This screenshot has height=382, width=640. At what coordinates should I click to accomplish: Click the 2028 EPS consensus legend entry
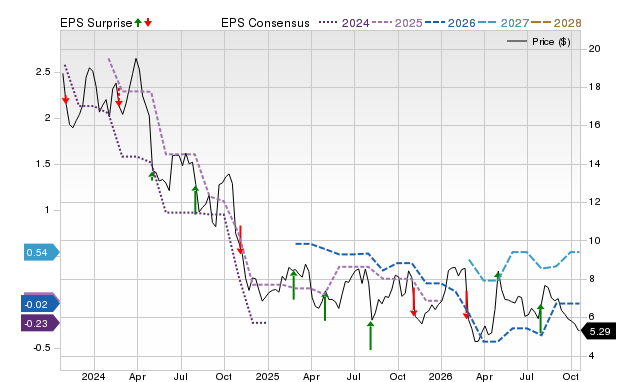click(556, 23)
